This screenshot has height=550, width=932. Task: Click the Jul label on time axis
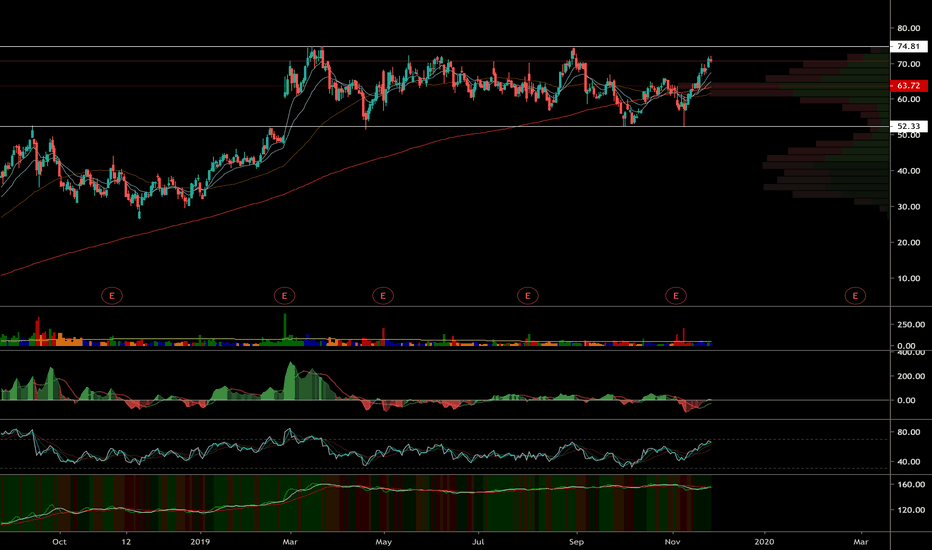click(478, 542)
